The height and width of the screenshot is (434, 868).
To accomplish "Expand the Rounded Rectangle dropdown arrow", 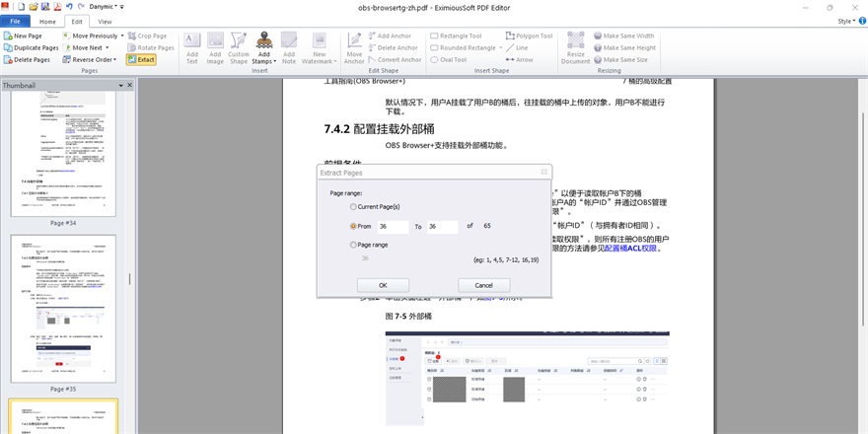I will [499, 47].
